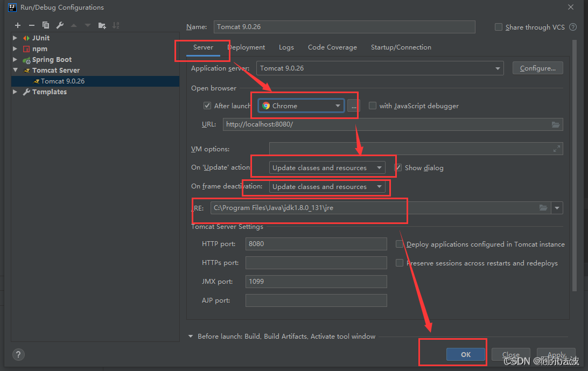Open the wrench edit defaults icon
This screenshot has height=371, width=588.
click(x=60, y=25)
